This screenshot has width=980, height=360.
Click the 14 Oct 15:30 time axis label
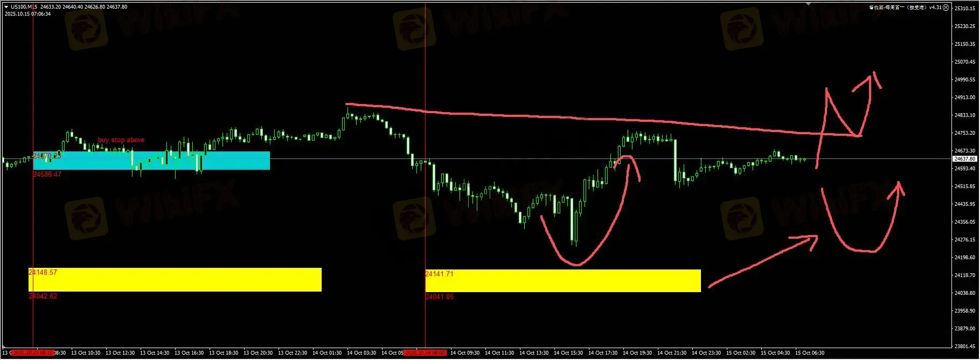coord(568,353)
